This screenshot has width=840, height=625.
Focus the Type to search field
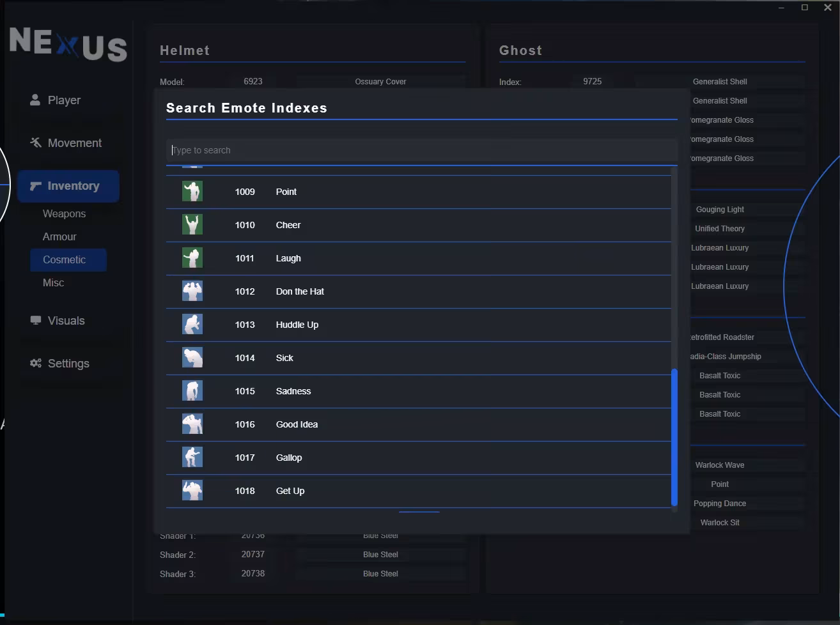point(421,150)
